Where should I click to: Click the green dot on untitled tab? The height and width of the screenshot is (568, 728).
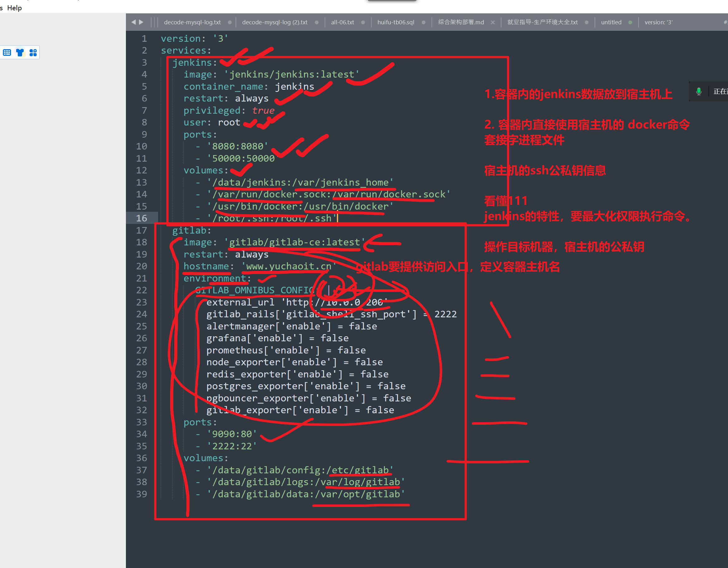630,22
